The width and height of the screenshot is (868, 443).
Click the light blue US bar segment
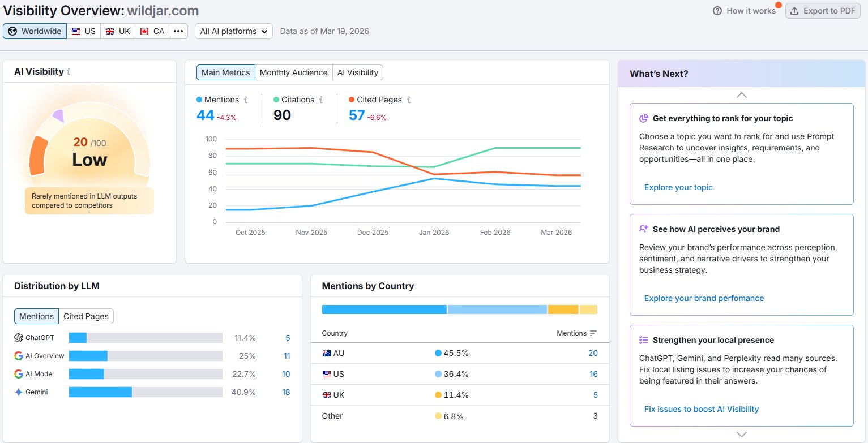coord(497,309)
